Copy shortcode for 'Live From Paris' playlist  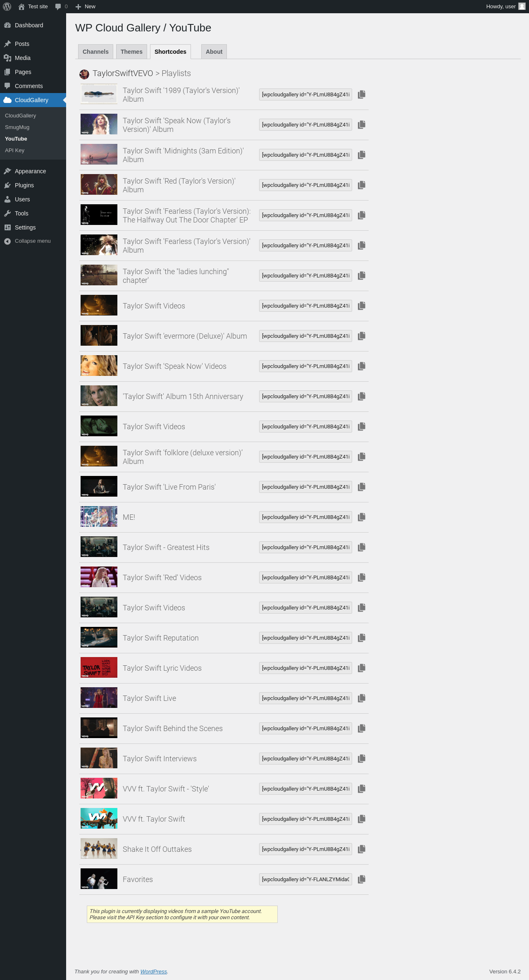tap(362, 487)
